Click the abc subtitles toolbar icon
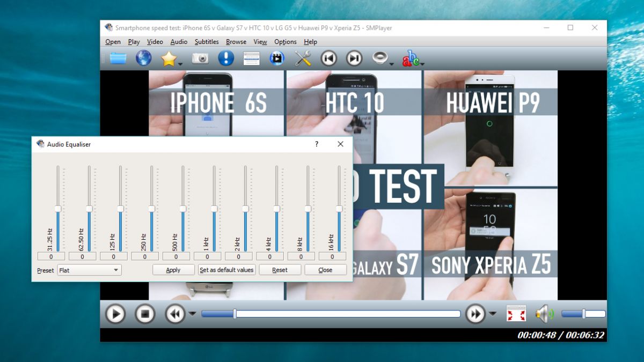644x362 pixels. [411, 57]
